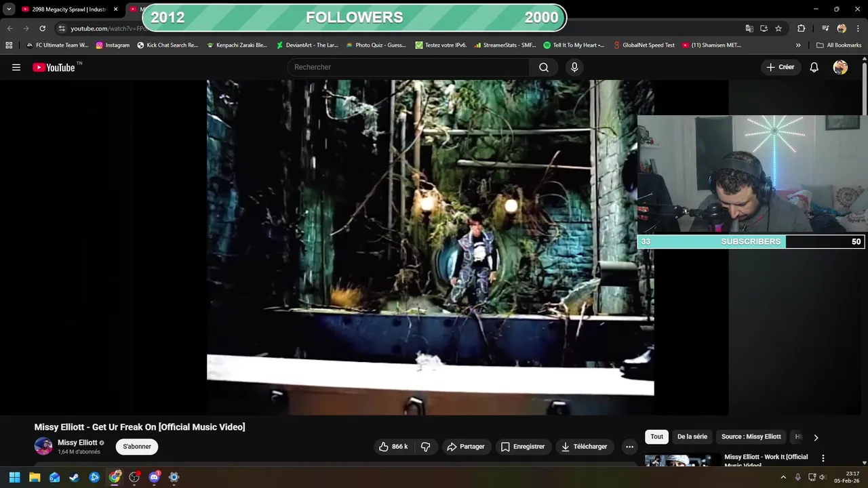Viewport: 868px width, 488px height.
Task: Dislike the video with thumbs down
Action: [x=426, y=447]
